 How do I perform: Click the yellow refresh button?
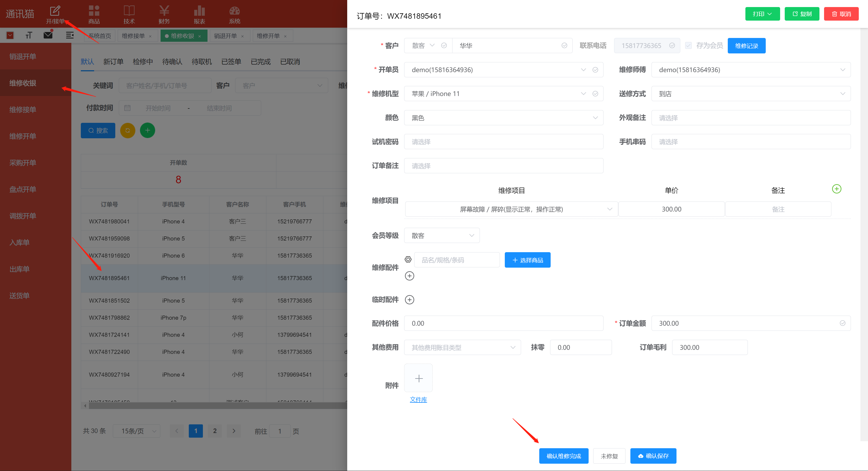tap(128, 130)
